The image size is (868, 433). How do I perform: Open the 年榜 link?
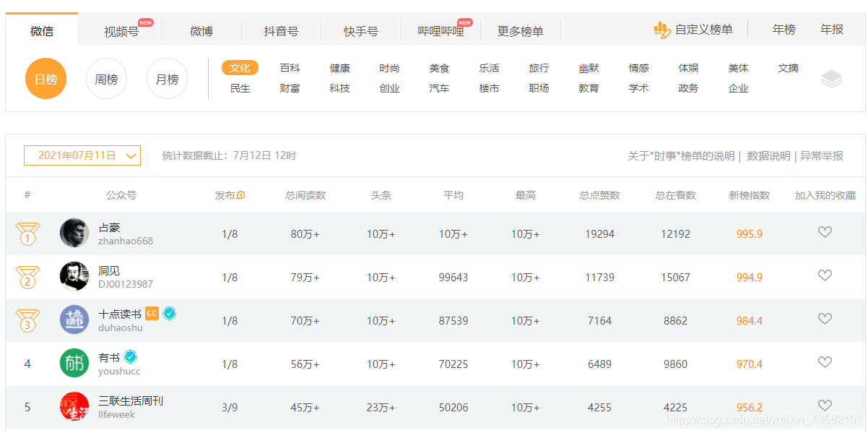click(x=784, y=30)
